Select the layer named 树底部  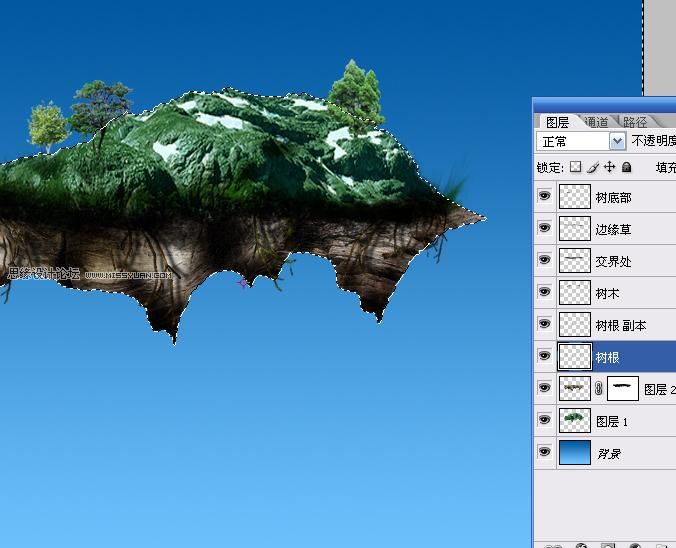[x=613, y=197]
